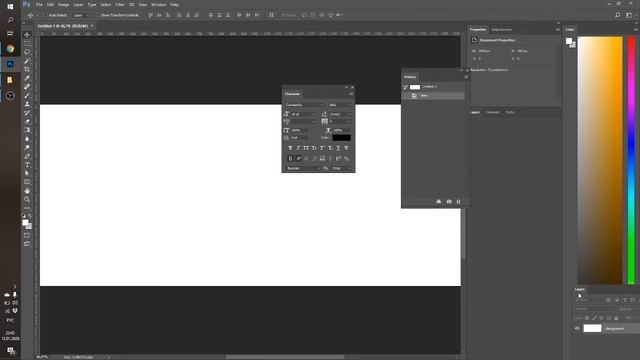640x360 pixels.
Task: Select the Move tool in the toolbar
Action: [27, 35]
